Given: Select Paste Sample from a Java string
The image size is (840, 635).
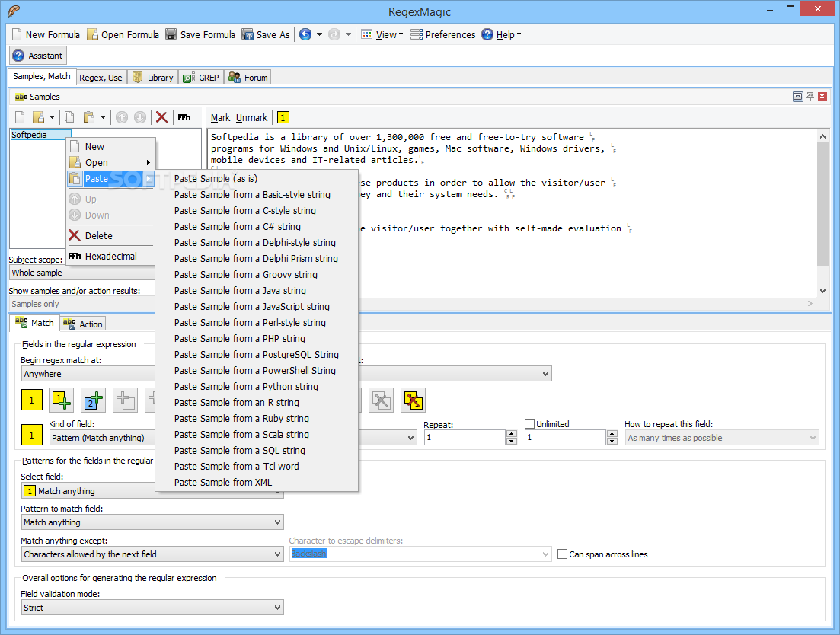Looking at the screenshot, I should [257, 291].
